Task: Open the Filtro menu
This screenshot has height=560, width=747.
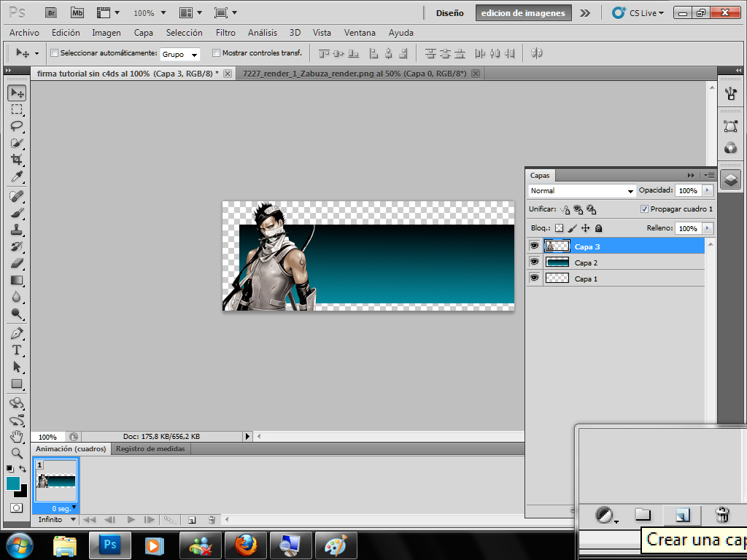Action: pyautogui.click(x=226, y=33)
